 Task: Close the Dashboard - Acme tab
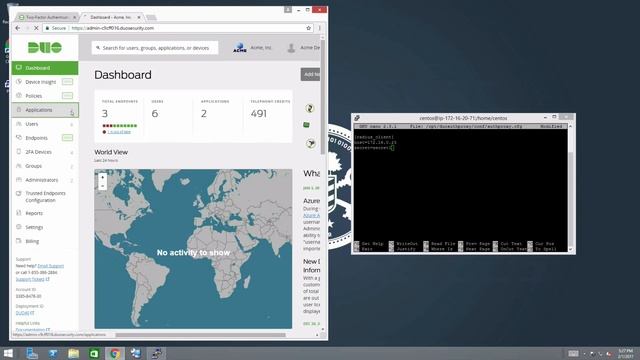139,17
